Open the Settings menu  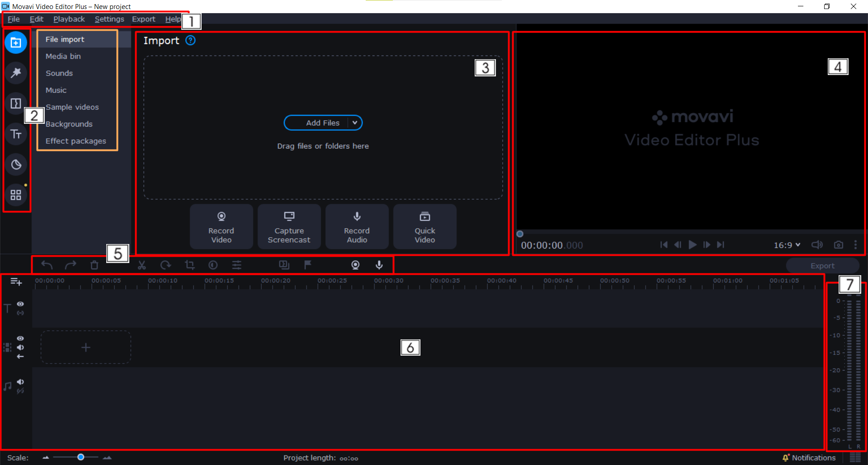tap(109, 19)
